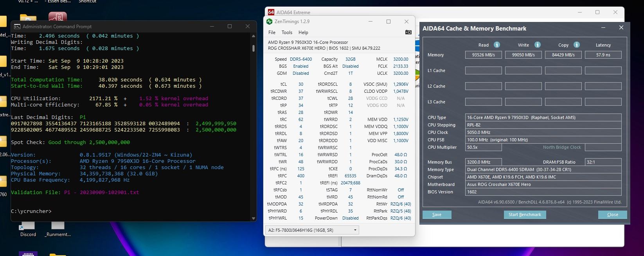The height and width of the screenshot is (256, 644).
Task: Open the red app icon above Command Prompt
Action: pos(58,16)
